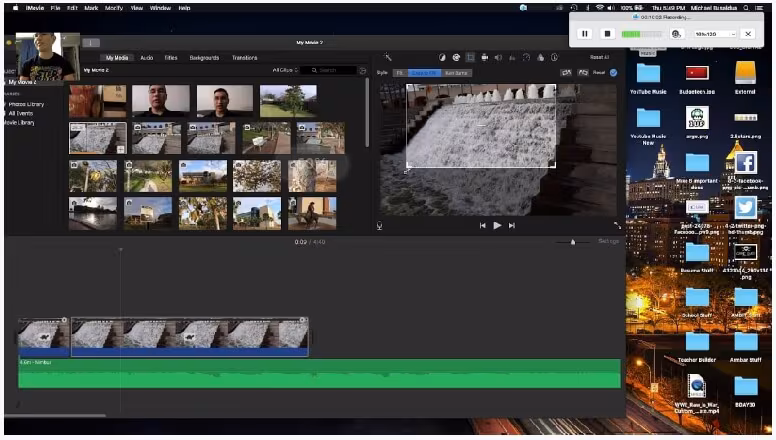Select the Ken Burns crop style
Viewport: 776px width, 440px height.
[456, 73]
